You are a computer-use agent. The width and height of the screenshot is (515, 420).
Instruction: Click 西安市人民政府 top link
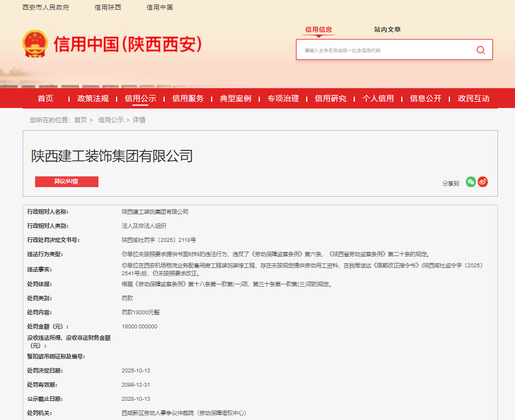(x=46, y=7)
